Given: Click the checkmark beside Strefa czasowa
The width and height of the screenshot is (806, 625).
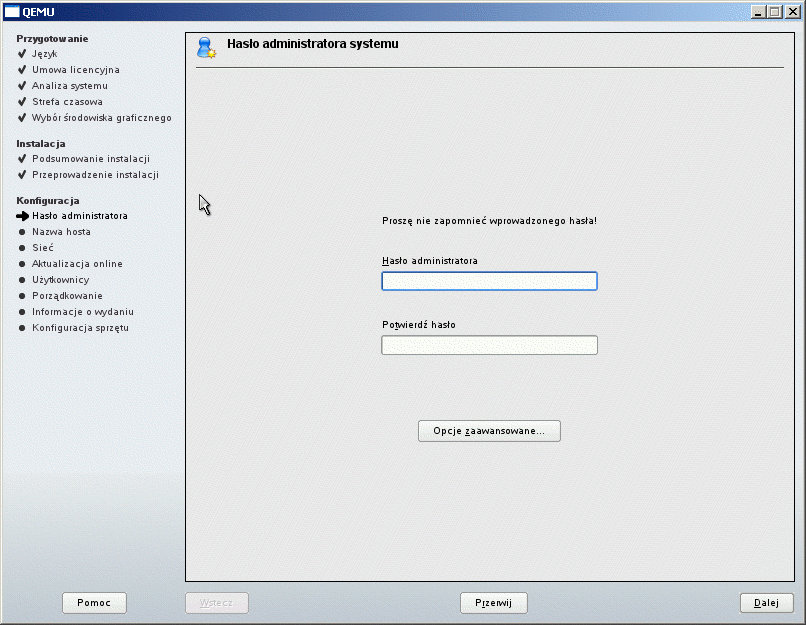Looking at the screenshot, I should click(x=22, y=102).
